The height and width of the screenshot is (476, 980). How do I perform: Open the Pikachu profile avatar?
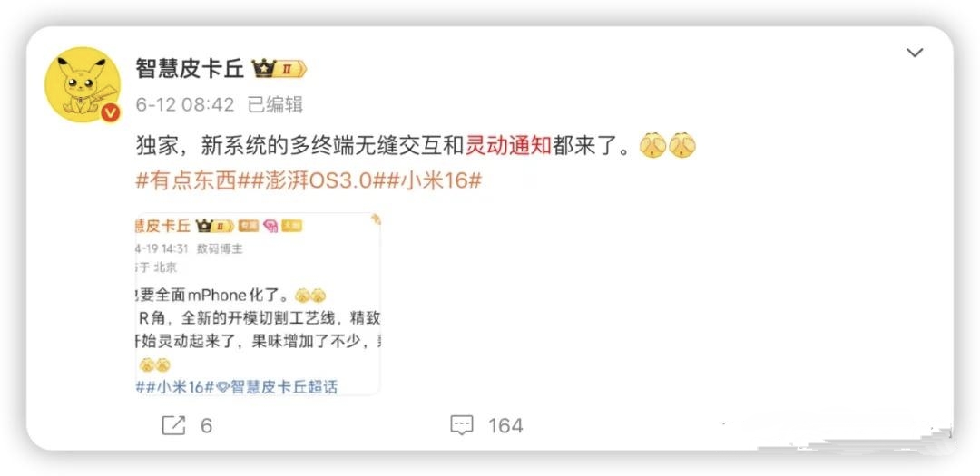tap(82, 84)
